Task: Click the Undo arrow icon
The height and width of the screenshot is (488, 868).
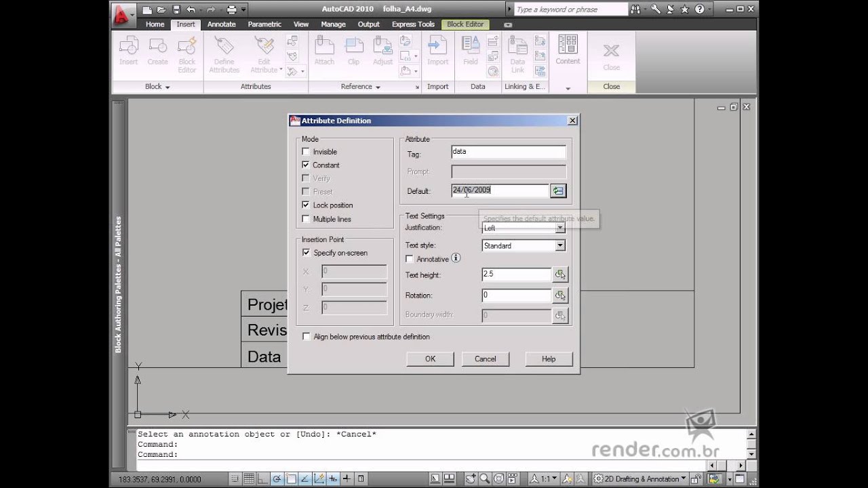Action: (191, 9)
